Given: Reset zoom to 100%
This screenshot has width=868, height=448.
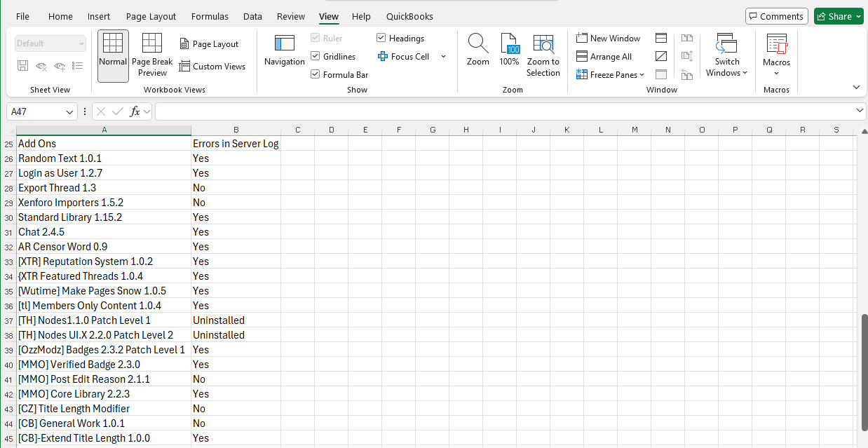Looking at the screenshot, I should pyautogui.click(x=510, y=50).
